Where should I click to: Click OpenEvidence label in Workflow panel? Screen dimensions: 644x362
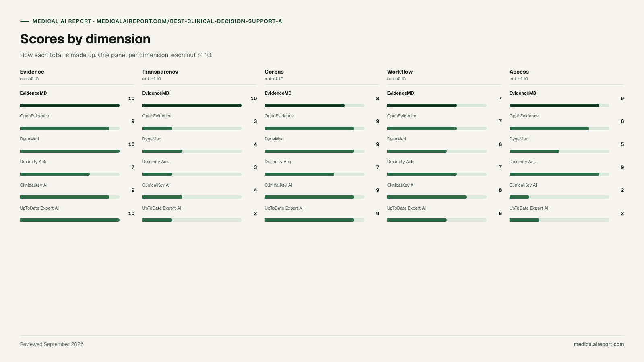(402, 116)
